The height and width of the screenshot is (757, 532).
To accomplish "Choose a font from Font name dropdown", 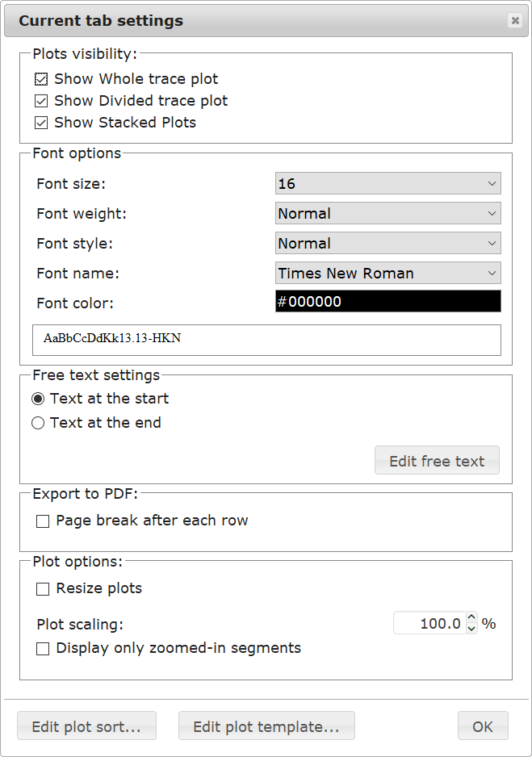I will click(388, 274).
